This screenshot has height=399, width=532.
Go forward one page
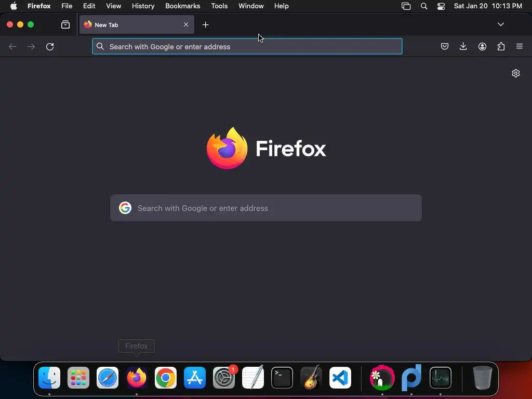[x=31, y=46]
